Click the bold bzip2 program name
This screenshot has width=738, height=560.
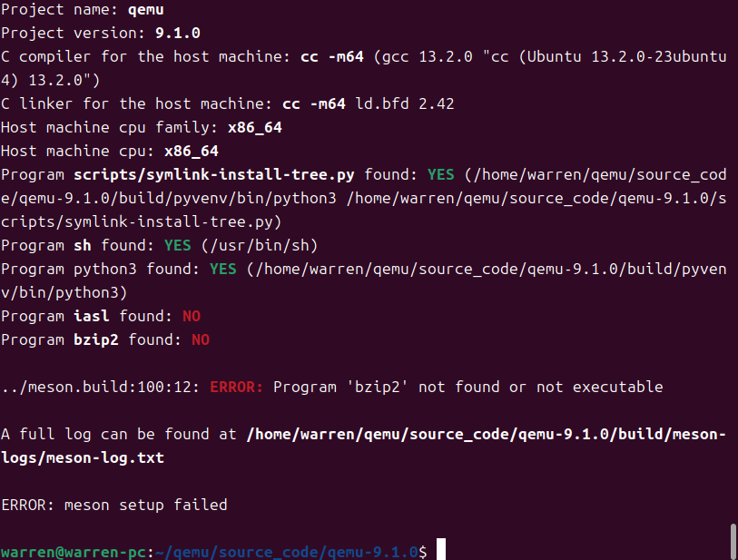(96, 339)
